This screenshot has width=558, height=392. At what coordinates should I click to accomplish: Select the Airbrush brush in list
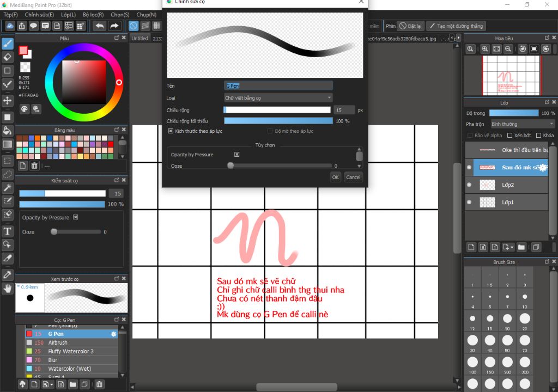tap(71, 342)
